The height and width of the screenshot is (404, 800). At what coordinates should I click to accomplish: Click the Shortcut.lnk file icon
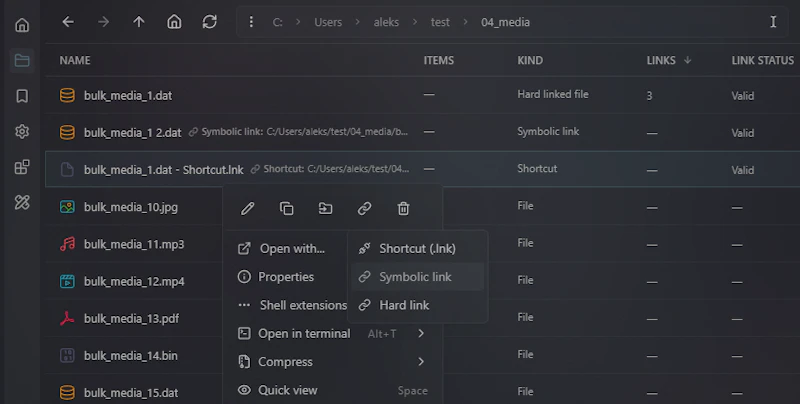coord(67,169)
